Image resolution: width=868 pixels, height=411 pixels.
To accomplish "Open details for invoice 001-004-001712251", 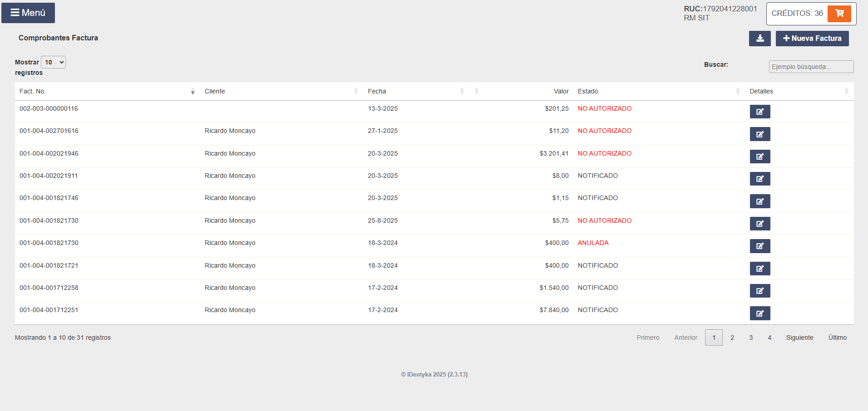I will 759,313.
